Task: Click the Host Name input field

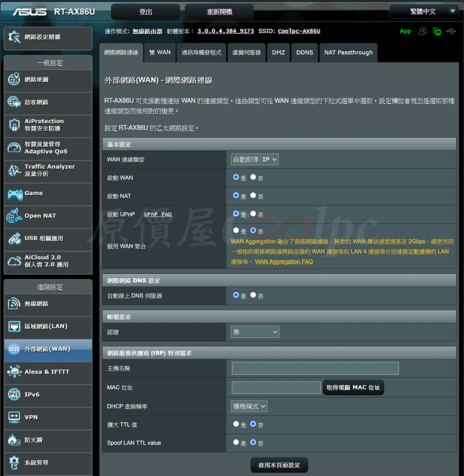Action: (x=315, y=368)
